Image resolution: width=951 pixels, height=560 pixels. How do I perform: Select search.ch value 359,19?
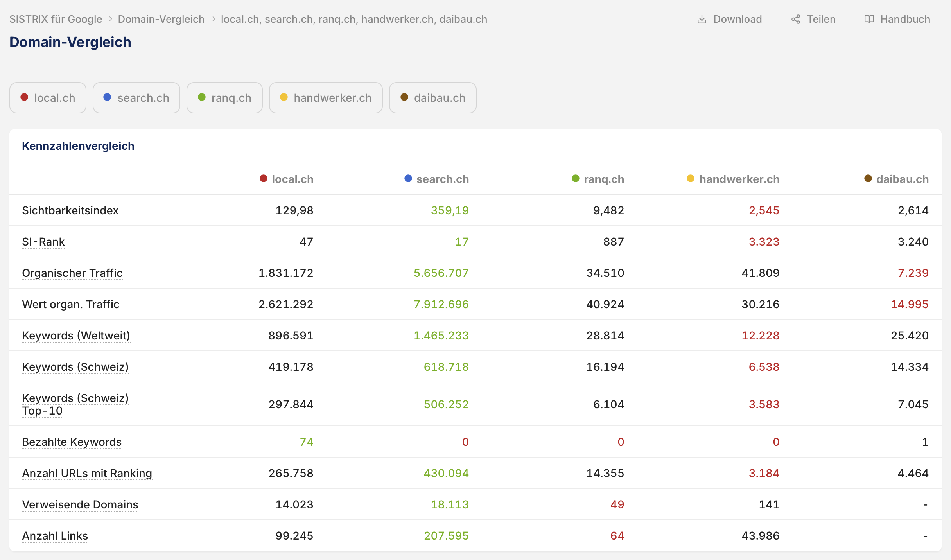[x=450, y=210]
